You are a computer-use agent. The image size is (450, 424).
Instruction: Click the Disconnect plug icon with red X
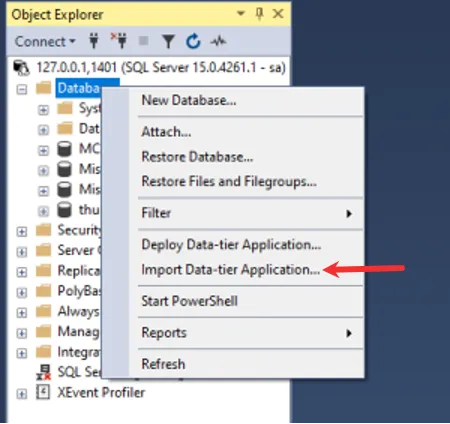[119, 41]
